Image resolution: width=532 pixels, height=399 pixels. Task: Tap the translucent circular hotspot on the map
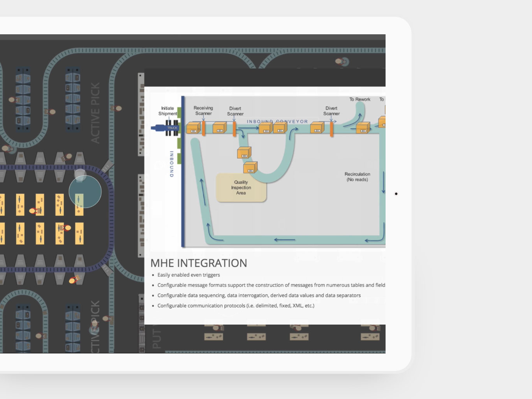click(85, 191)
